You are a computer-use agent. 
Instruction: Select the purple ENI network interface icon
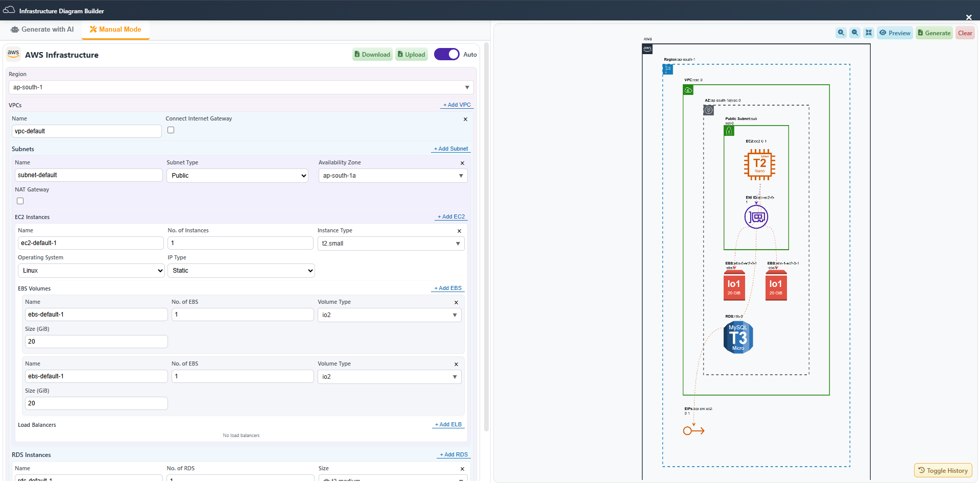pos(756,217)
